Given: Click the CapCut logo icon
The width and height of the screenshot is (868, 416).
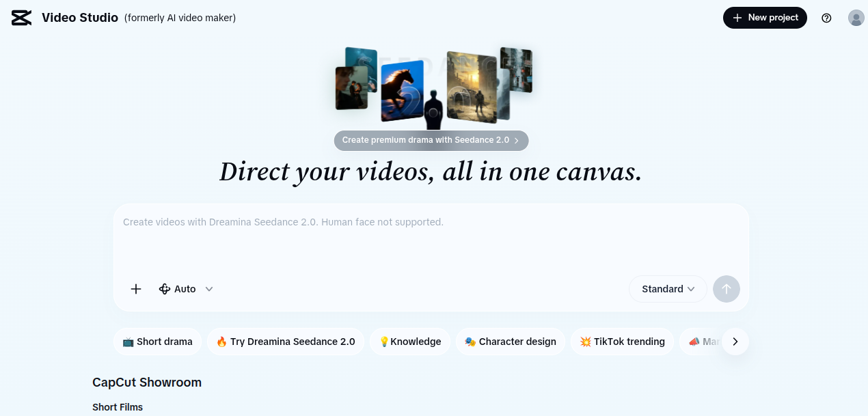Looking at the screenshot, I should [21, 18].
